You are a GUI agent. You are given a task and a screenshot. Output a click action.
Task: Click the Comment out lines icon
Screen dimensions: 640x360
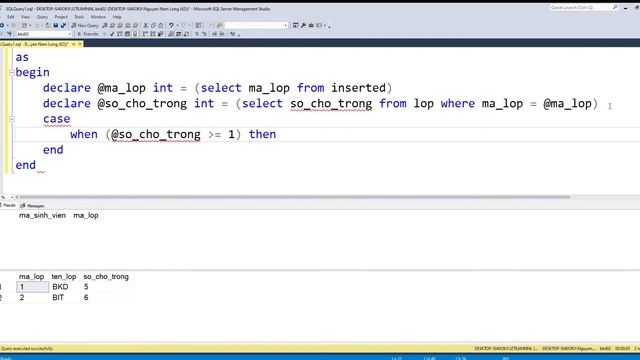coord(196,34)
